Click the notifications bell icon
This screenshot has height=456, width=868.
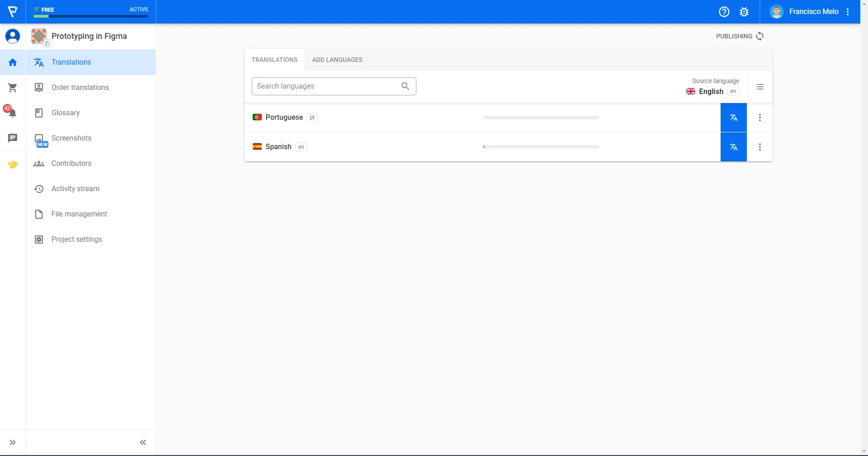12,113
